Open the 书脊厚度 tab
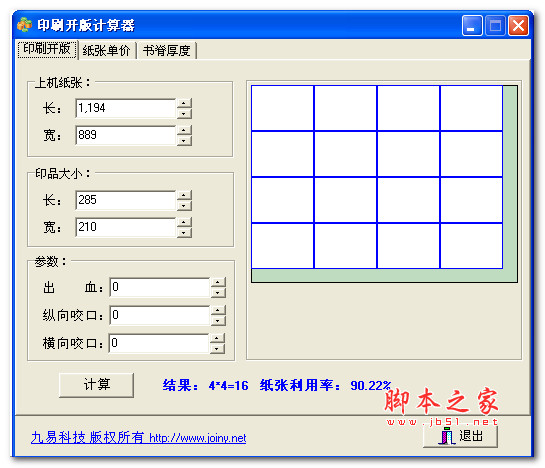 (166, 51)
